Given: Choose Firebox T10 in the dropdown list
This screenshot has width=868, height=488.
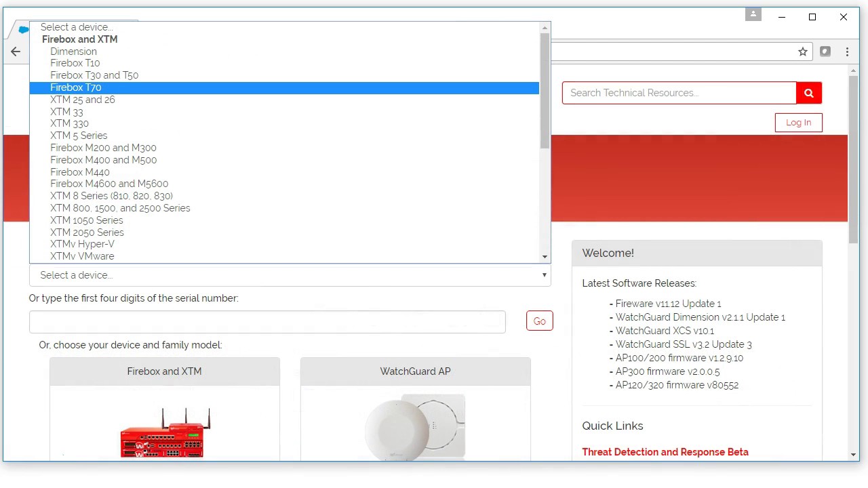Looking at the screenshot, I should (284, 63).
